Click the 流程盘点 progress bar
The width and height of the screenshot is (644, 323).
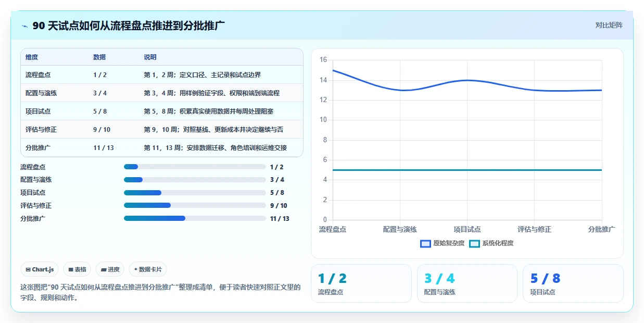coord(195,167)
